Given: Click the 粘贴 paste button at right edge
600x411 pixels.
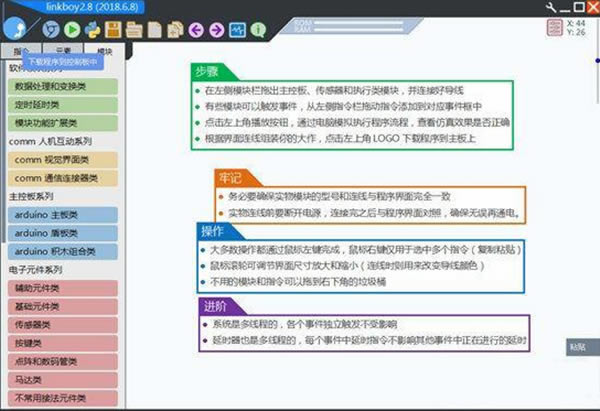Looking at the screenshot, I should (x=583, y=347).
